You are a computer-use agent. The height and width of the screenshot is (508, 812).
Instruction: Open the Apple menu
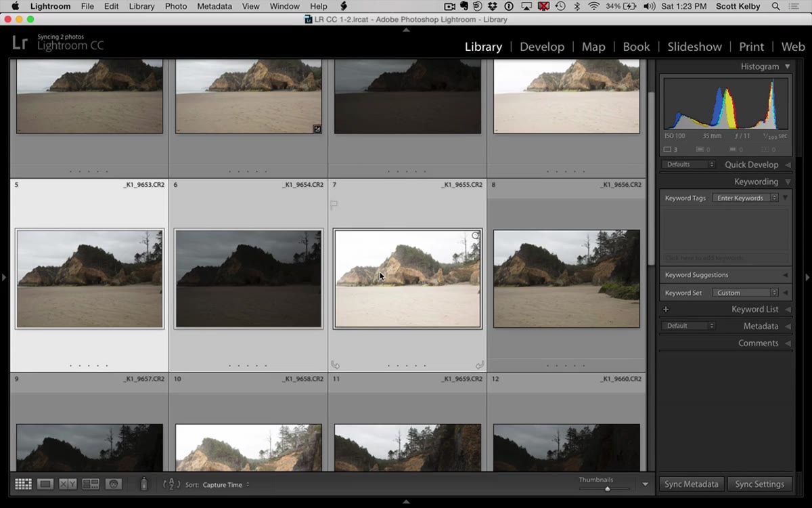click(x=16, y=6)
